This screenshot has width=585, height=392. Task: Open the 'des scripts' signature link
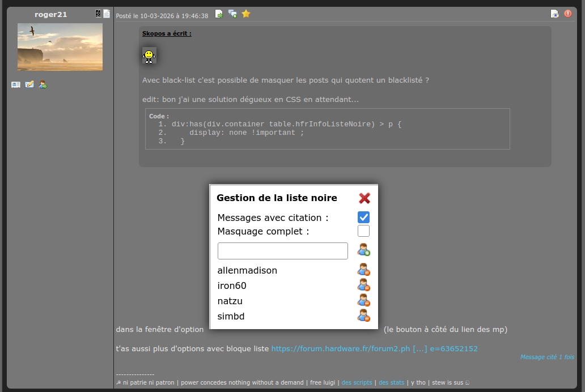click(x=357, y=382)
